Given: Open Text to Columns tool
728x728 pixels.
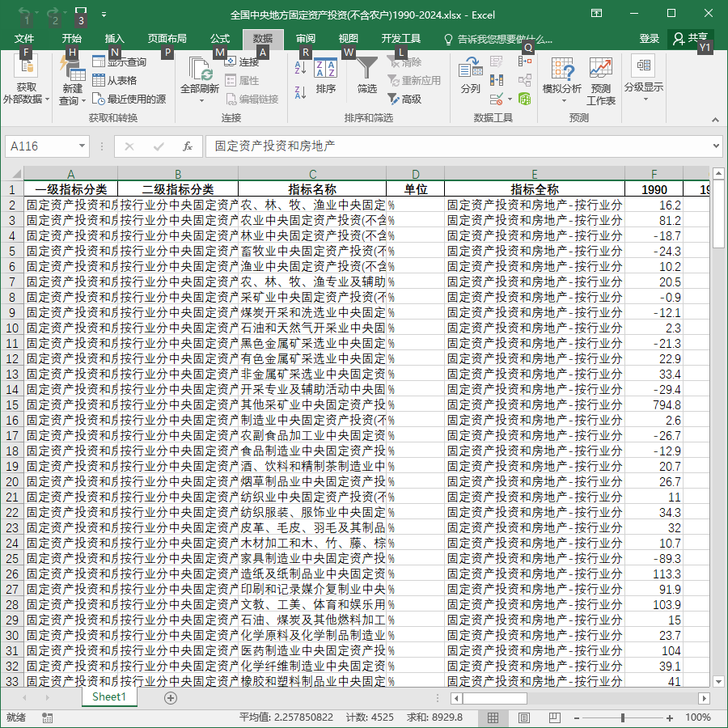Looking at the screenshot, I should click(470, 76).
